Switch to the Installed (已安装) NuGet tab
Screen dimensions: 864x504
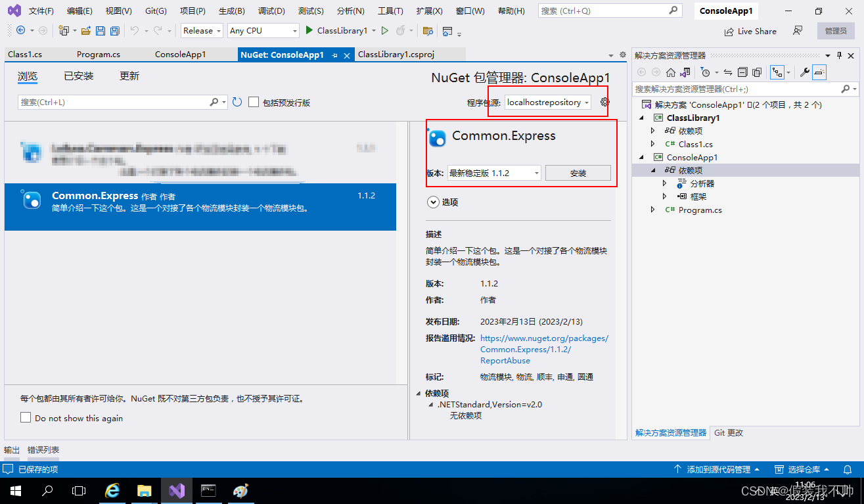point(79,76)
